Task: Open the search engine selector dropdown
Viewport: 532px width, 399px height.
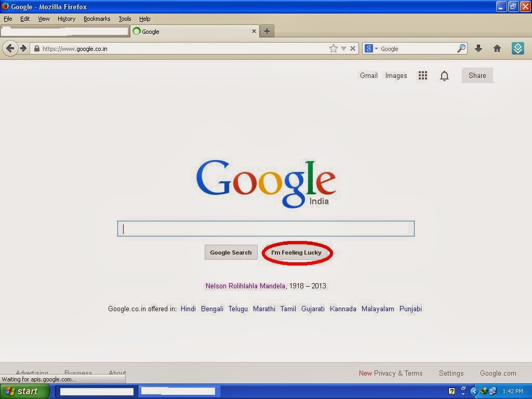Action: click(x=371, y=48)
